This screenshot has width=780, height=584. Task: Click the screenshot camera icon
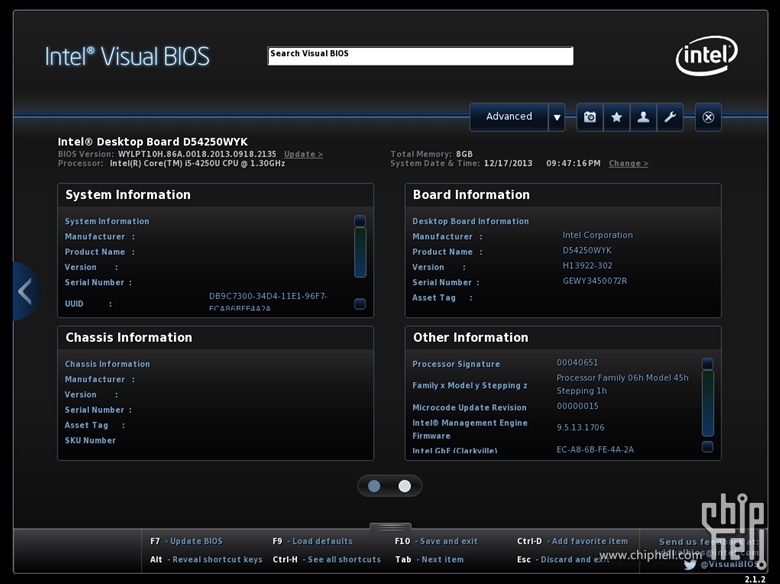(x=589, y=117)
